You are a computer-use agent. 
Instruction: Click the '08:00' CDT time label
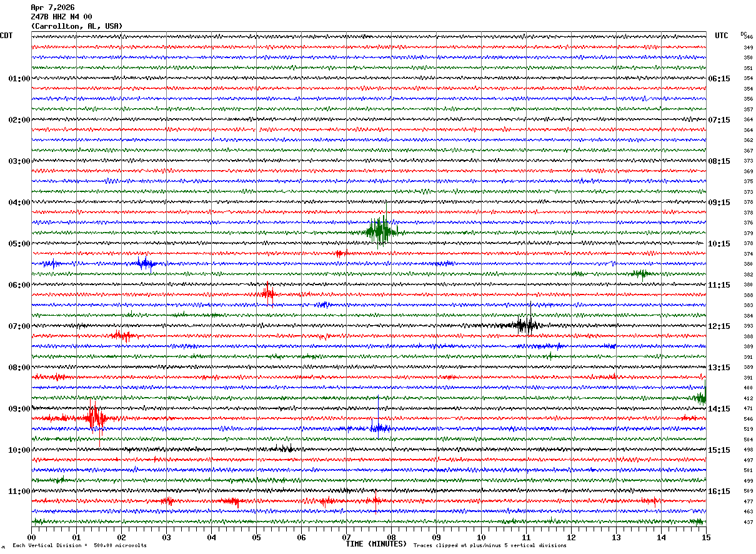tap(19, 368)
